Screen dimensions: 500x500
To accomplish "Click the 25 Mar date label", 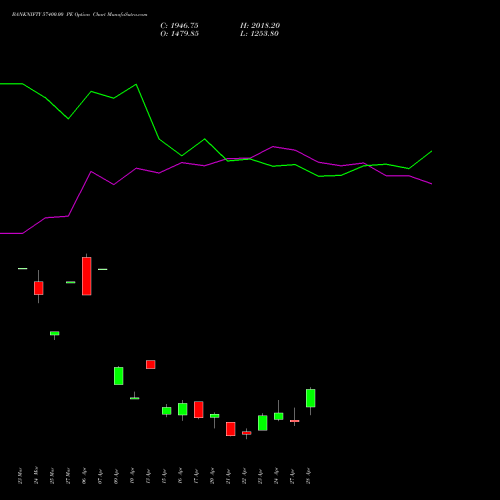I will tap(52, 476).
